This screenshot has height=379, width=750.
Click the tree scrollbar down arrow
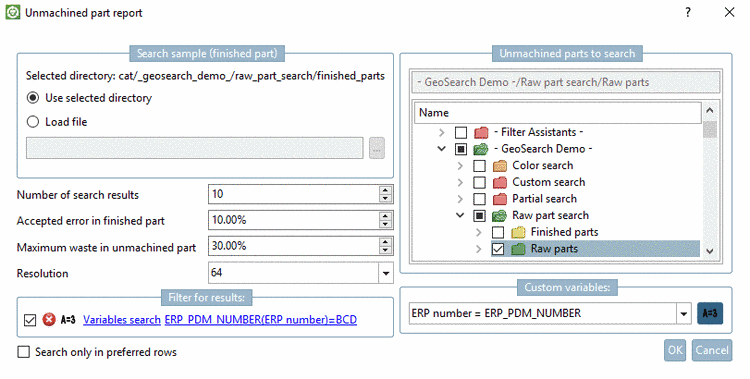pos(710,251)
